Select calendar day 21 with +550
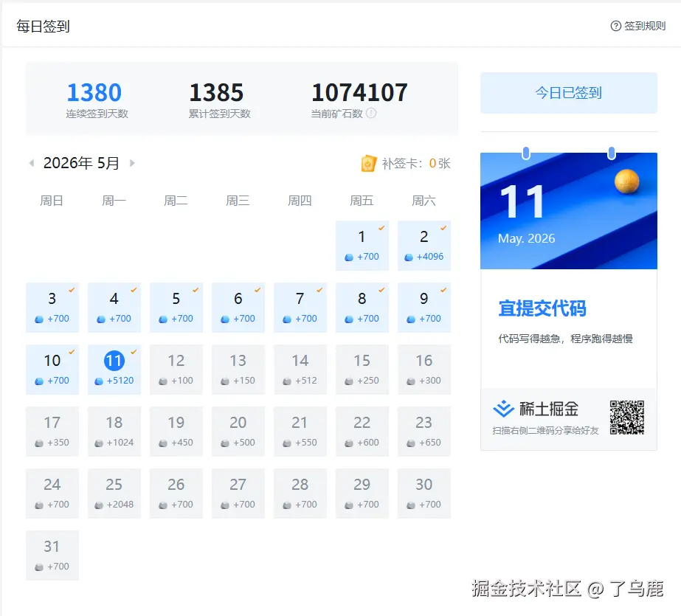681x616 pixels. (300, 432)
